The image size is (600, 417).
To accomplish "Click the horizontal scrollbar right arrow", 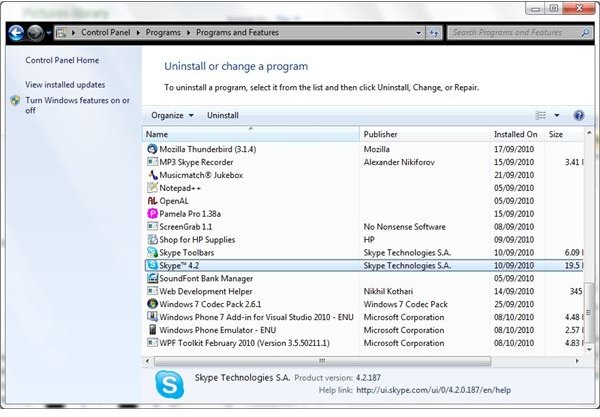I will [577, 361].
